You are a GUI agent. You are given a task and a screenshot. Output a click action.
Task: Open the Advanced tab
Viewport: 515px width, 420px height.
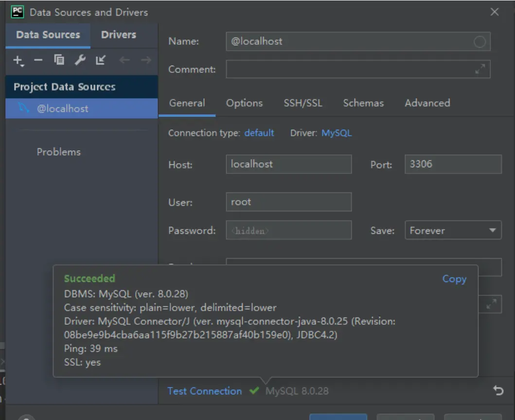(x=427, y=103)
